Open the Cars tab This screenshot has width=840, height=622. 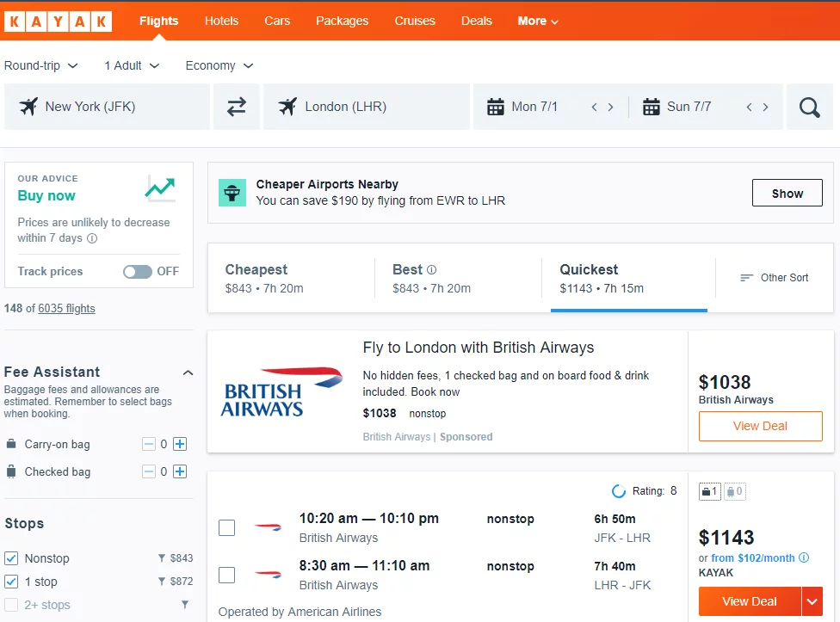tap(277, 21)
